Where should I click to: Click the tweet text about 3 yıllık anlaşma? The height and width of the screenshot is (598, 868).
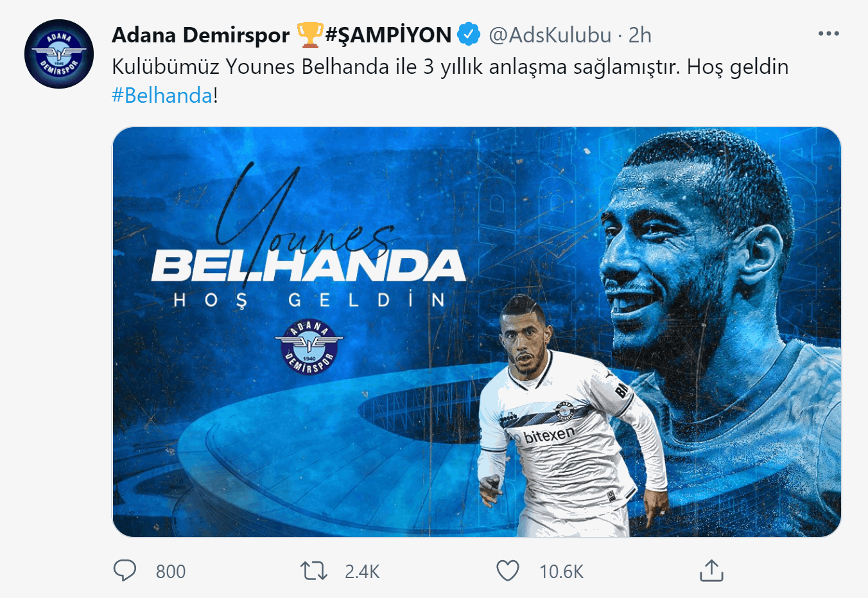[450, 67]
